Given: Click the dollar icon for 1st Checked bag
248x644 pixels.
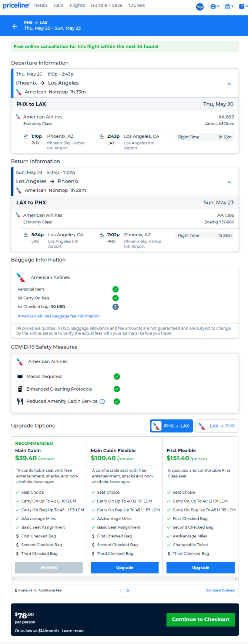Looking at the screenshot, I should coord(115,307).
